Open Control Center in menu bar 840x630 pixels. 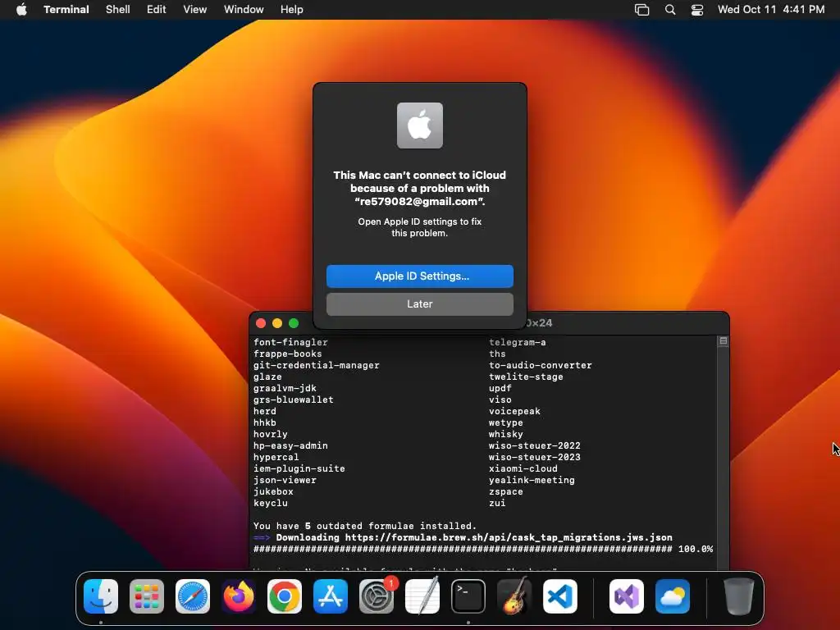pyautogui.click(x=697, y=10)
